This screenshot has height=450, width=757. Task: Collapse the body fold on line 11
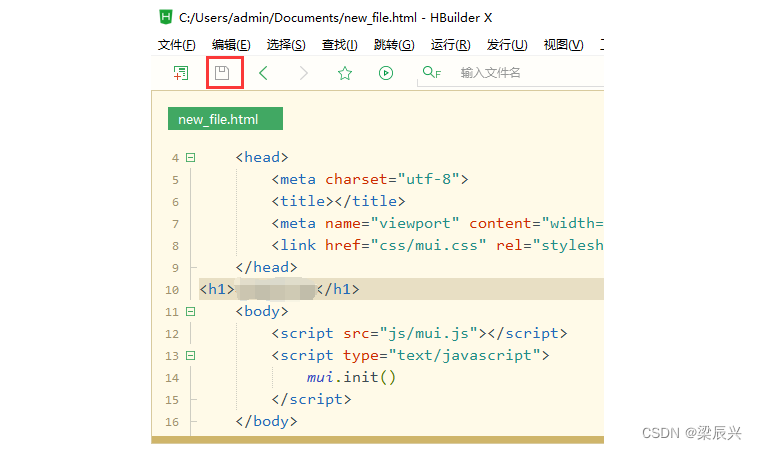pyautogui.click(x=191, y=311)
